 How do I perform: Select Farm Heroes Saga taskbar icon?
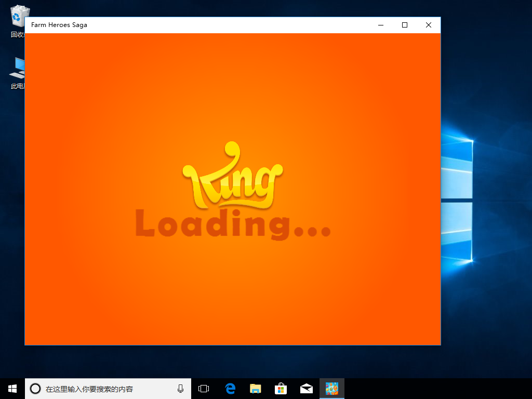(x=332, y=389)
